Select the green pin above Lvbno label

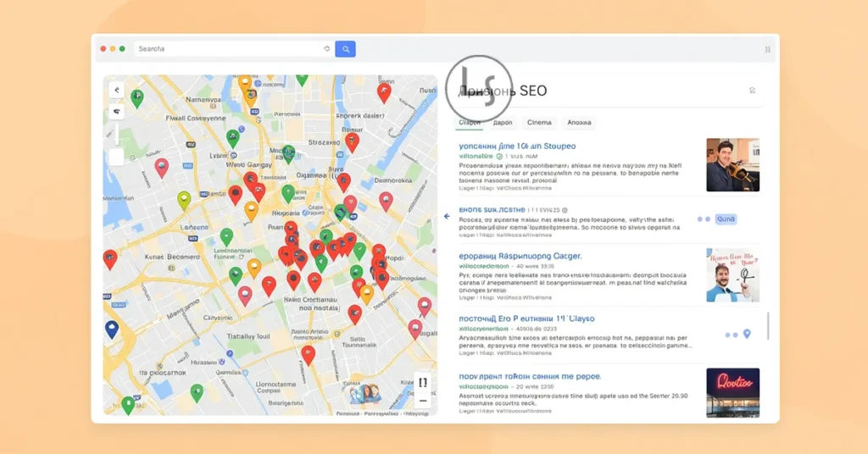click(x=232, y=138)
